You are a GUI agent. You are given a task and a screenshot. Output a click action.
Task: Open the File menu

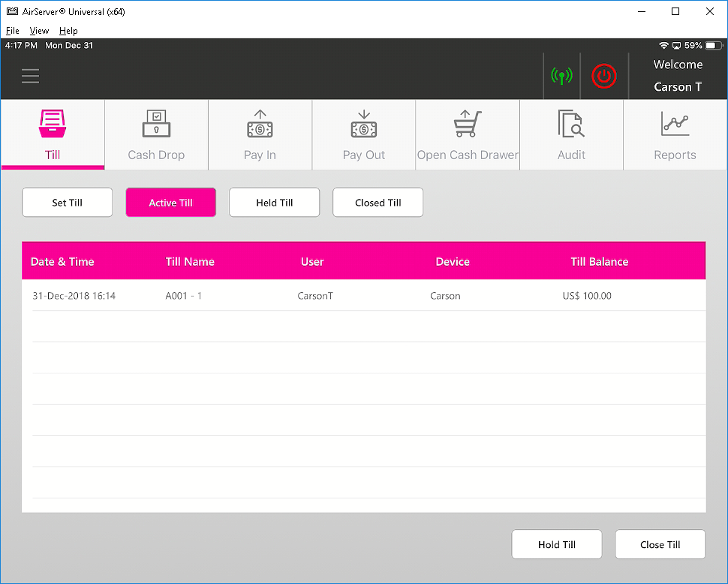tap(13, 31)
